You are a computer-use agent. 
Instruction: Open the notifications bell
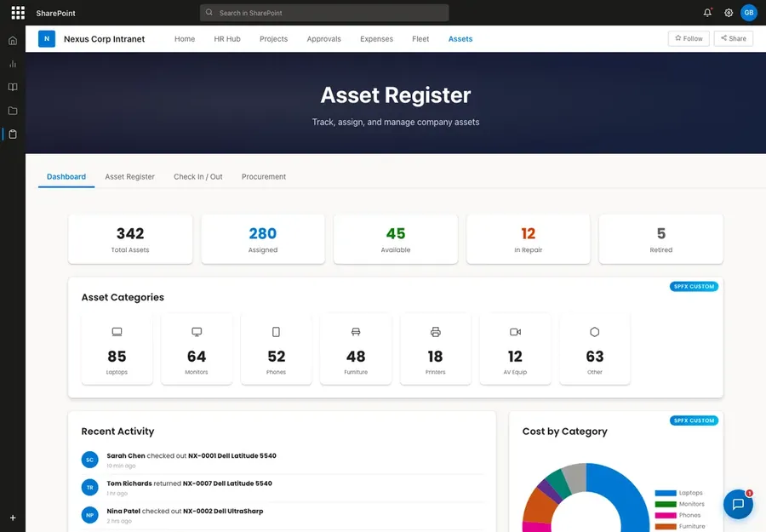tap(707, 13)
